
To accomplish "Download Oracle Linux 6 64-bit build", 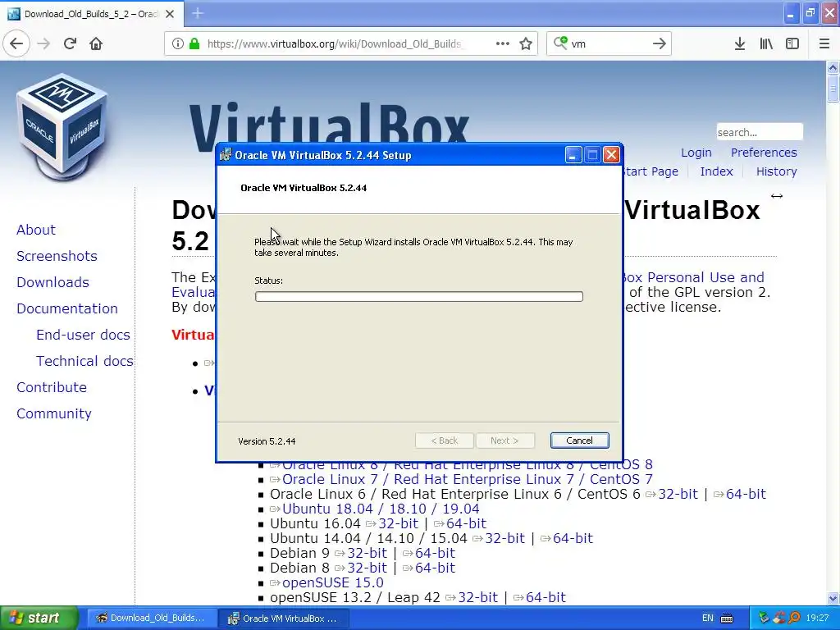I will click(x=746, y=494).
